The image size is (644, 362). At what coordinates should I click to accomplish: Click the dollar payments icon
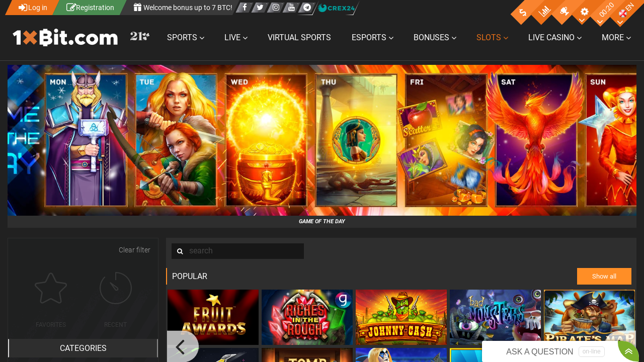click(x=523, y=12)
